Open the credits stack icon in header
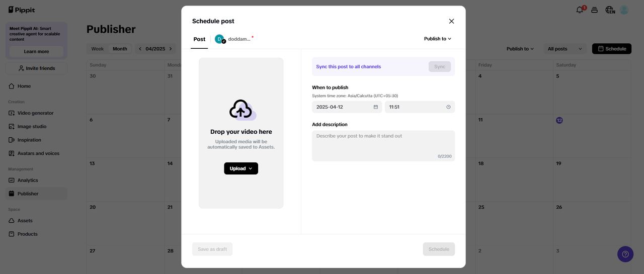This screenshot has height=274, width=644. tap(594, 10)
